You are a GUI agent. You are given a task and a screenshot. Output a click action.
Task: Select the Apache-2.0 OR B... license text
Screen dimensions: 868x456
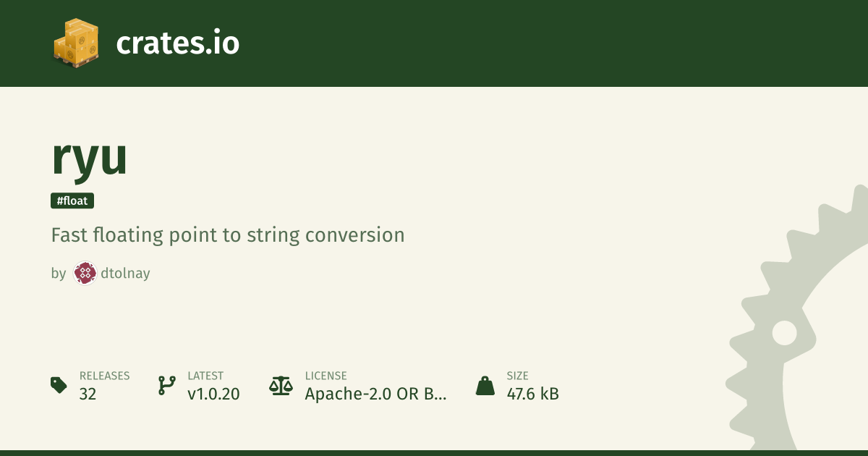click(x=375, y=394)
